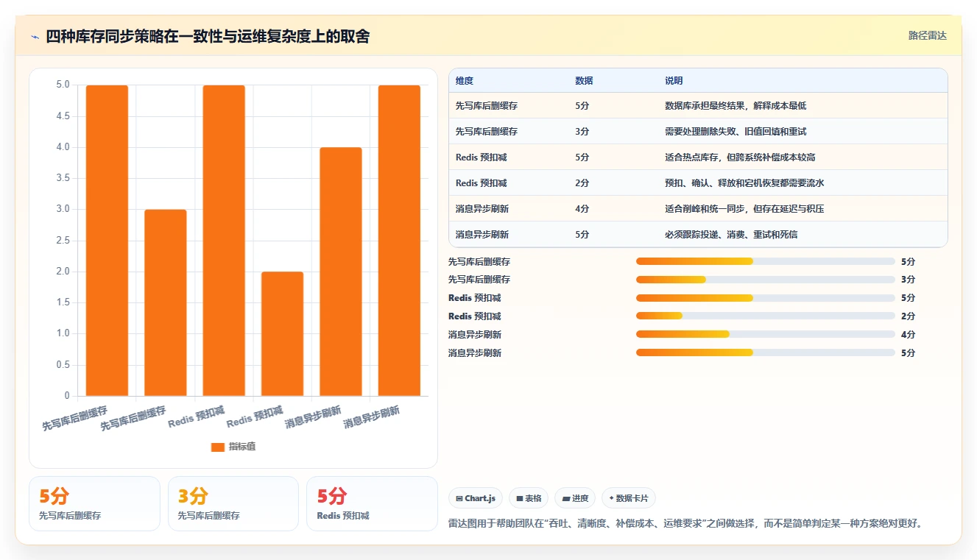Click the 4分 value in the table's 适合削峰 row
Viewport: 977px width, 560px height.
point(582,209)
